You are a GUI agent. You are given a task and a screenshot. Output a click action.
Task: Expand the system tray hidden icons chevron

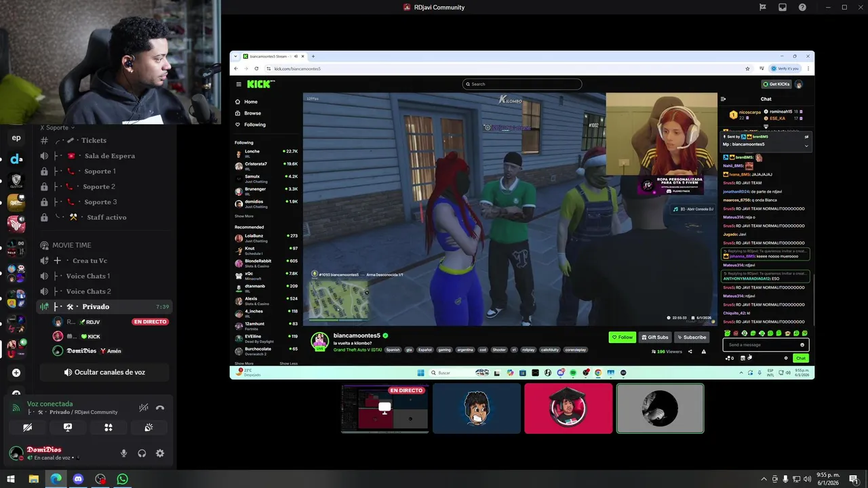(x=764, y=479)
